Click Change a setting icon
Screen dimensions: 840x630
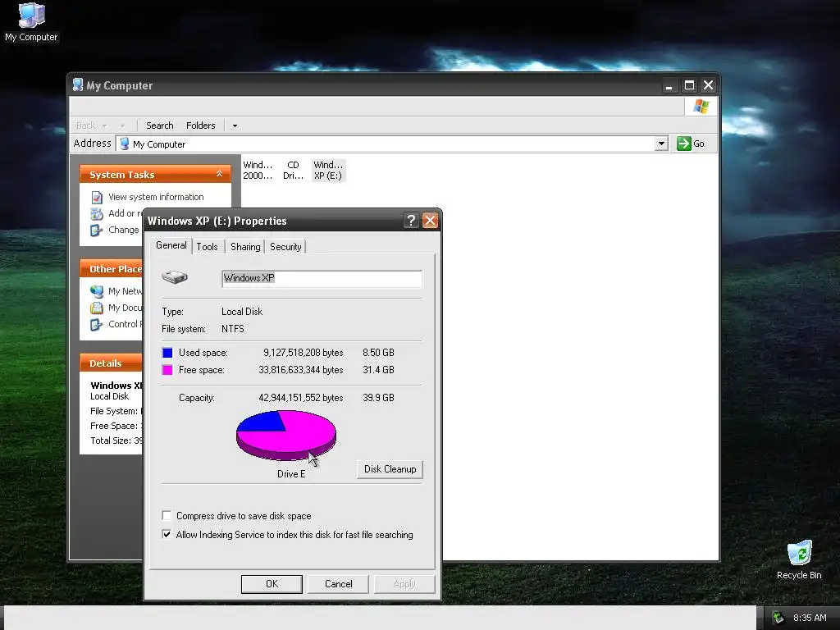[x=97, y=231]
